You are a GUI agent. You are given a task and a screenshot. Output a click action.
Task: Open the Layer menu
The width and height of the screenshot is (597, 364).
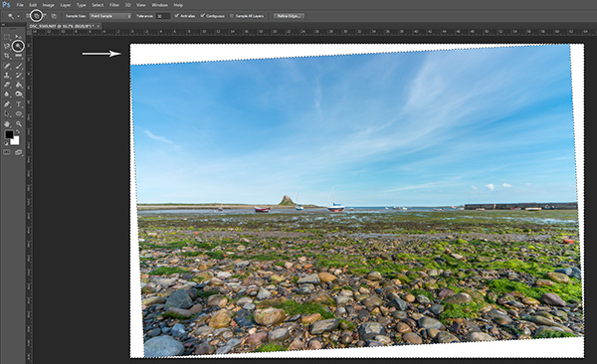66,5
